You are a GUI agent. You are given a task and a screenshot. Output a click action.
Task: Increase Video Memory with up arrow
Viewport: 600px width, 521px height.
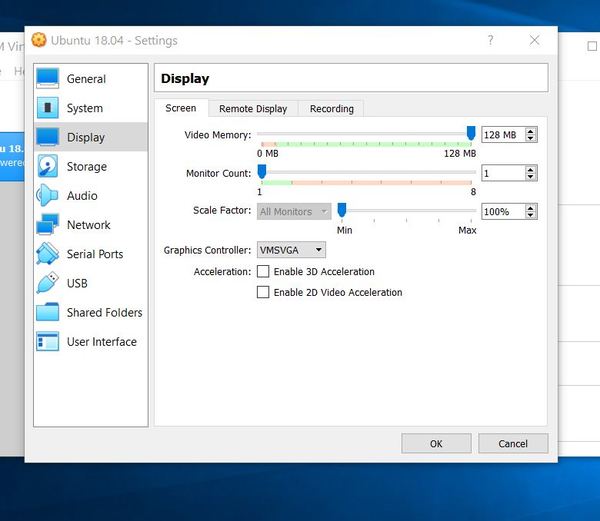(x=530, y=131)
